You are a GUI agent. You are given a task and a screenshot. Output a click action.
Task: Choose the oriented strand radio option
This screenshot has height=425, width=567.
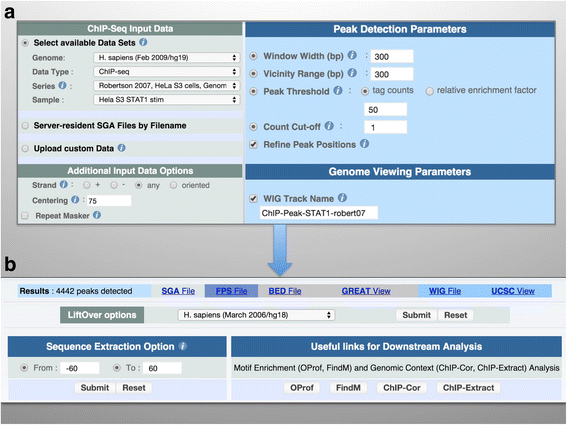point(174,185)
